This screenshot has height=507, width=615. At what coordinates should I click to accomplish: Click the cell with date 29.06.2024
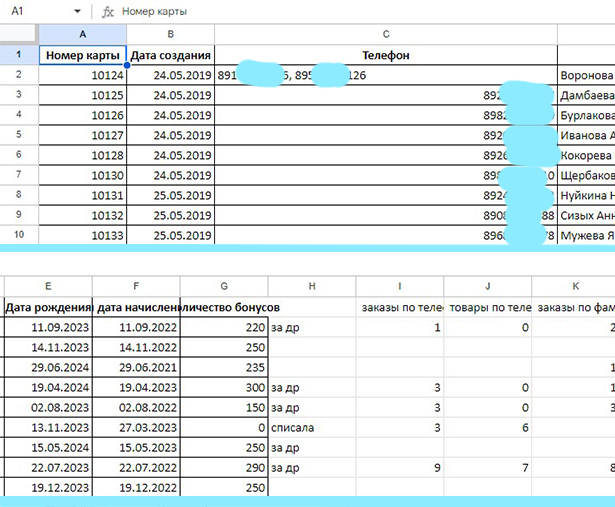point(48,367)
